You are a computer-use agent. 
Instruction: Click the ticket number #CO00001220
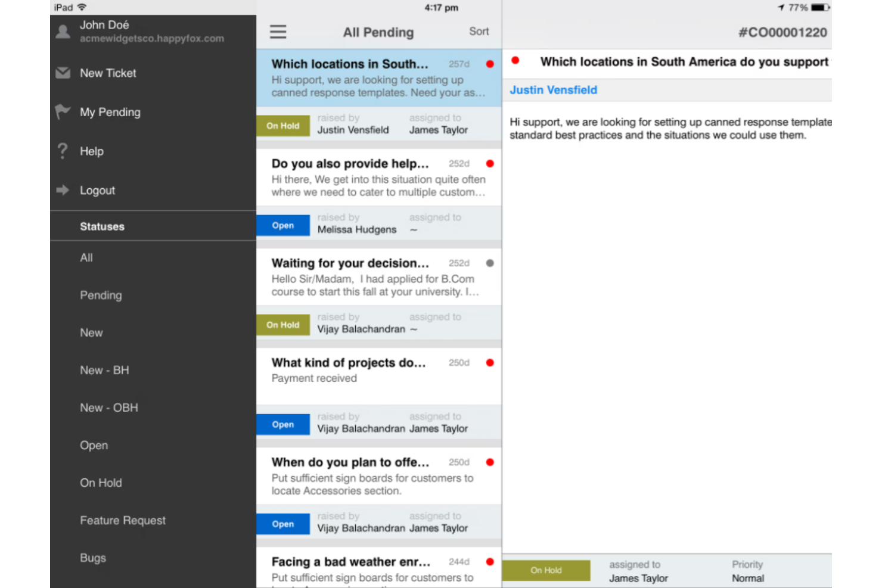(782, 32)
